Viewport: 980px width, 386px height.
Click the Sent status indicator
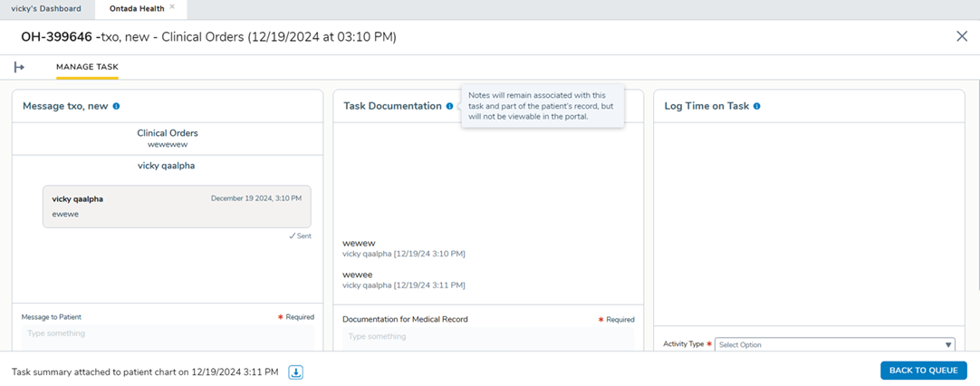[300, 236]
